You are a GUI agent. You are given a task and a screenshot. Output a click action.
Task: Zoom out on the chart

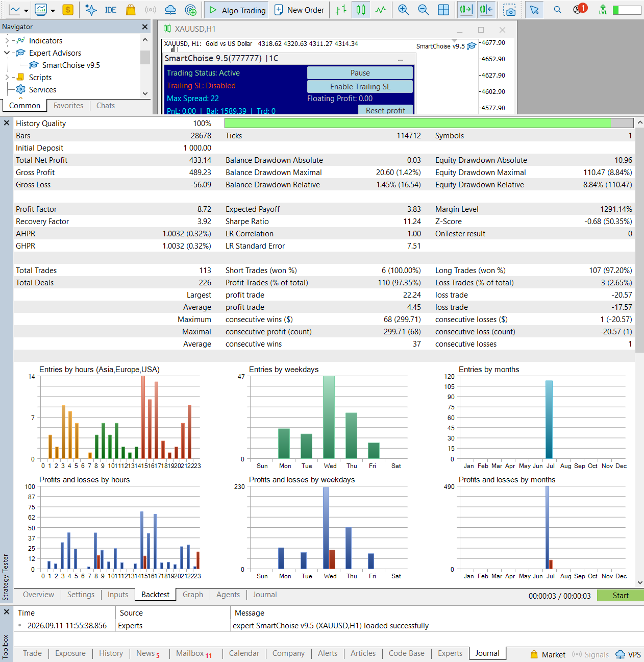tap(424, 10)
